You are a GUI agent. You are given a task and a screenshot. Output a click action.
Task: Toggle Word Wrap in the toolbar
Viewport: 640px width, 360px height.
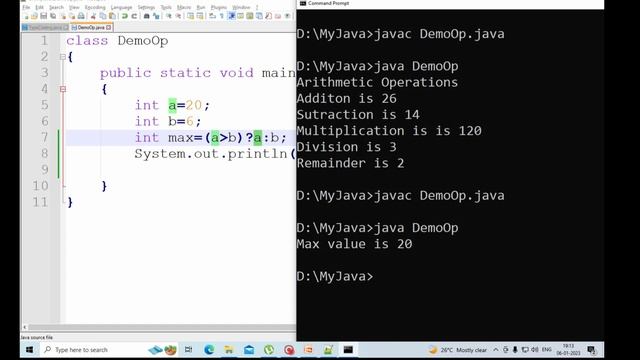[212, 16]
